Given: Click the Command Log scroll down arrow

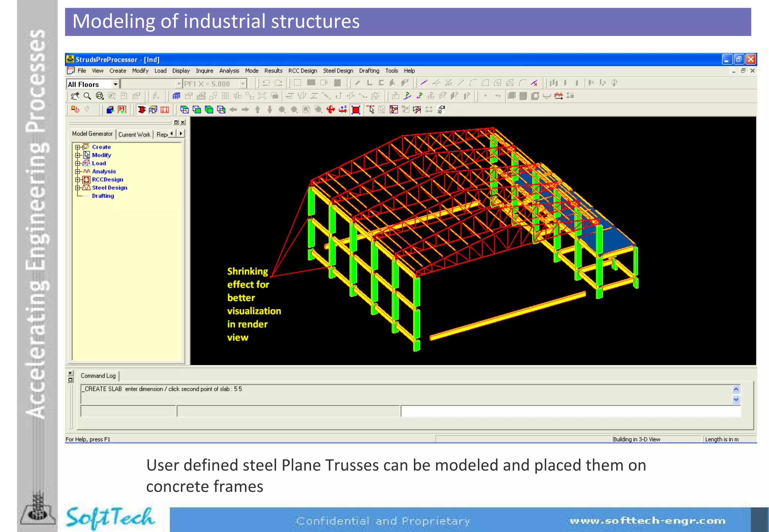Looking at the screenshot, I should [x=736, y=400].
